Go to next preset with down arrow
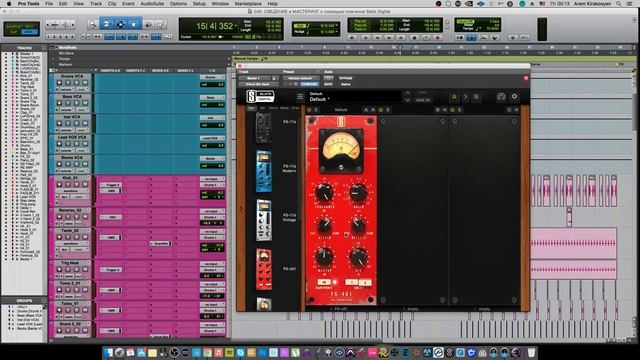The image size is (640, 360). tap(407, 100)
